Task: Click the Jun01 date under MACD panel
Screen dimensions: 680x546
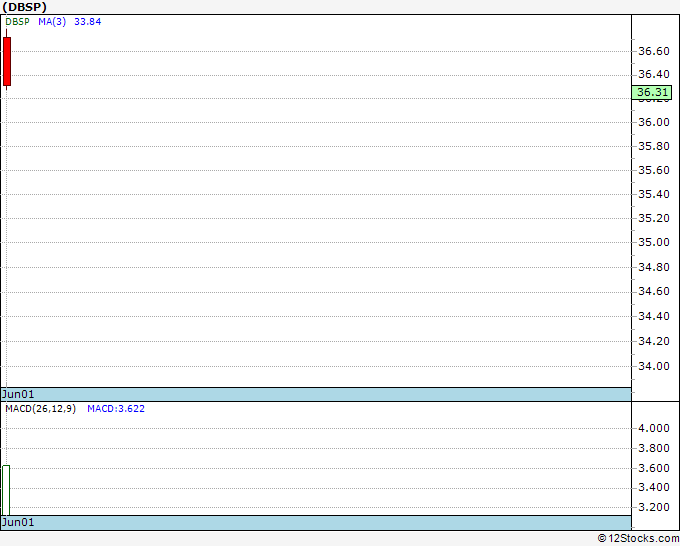Action: pos(18,522)
